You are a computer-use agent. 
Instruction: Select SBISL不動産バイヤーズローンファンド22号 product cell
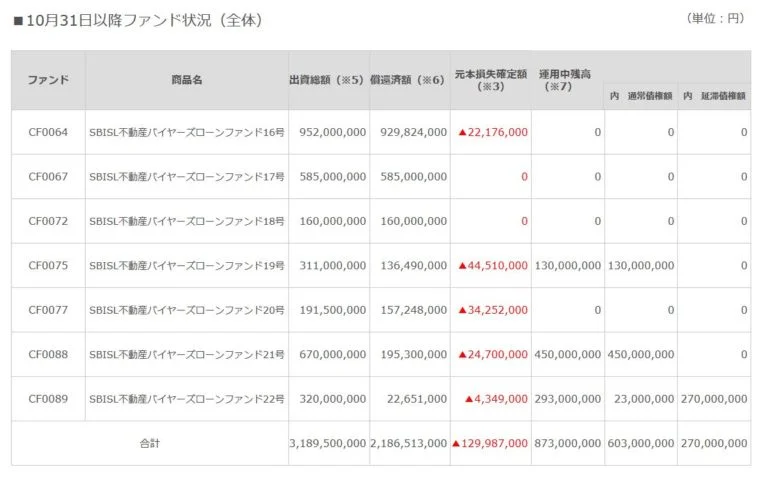pos(187,399)
